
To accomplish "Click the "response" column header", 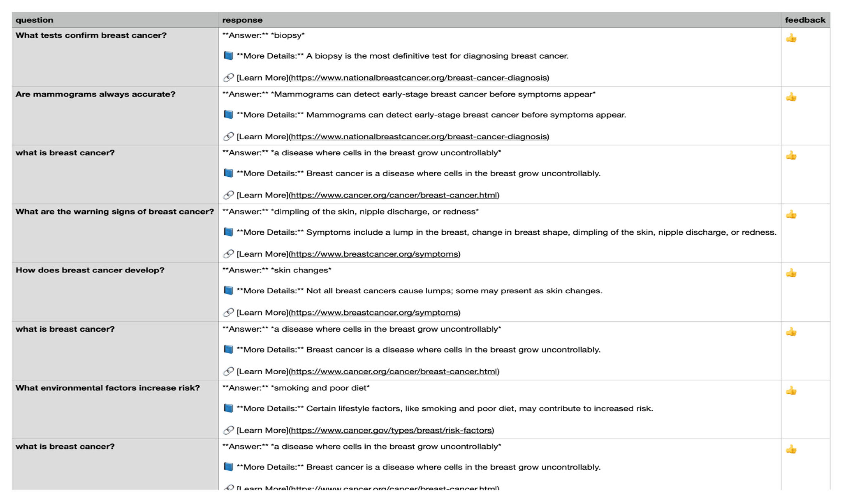I will point(242,20).
